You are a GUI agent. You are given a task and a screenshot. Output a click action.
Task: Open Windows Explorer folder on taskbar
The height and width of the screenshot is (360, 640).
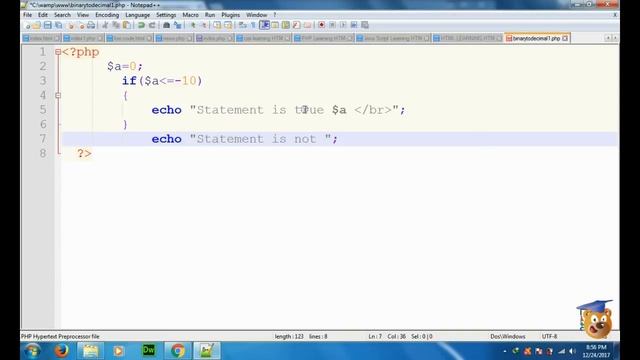pos(91,351)
